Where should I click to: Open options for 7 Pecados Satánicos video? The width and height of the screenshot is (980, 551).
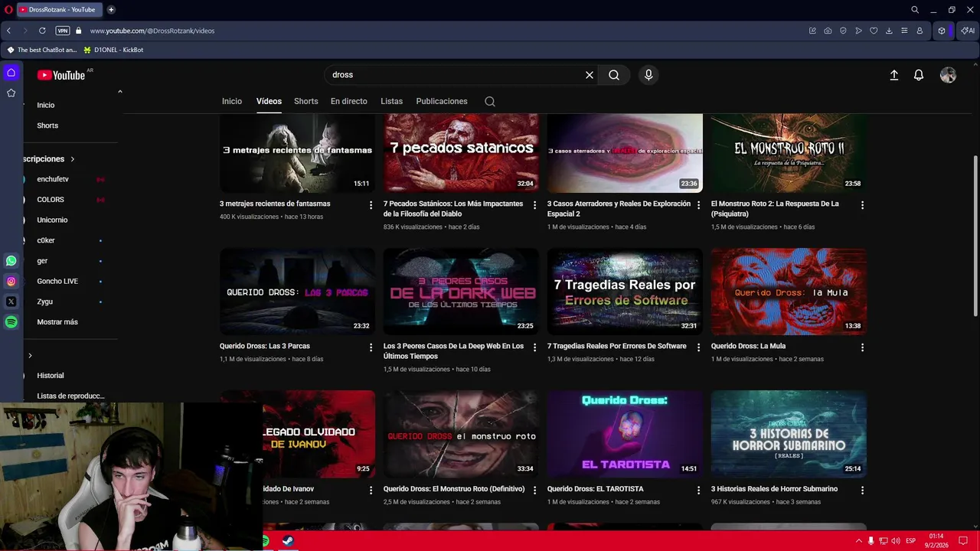click(x=534, y=205)
